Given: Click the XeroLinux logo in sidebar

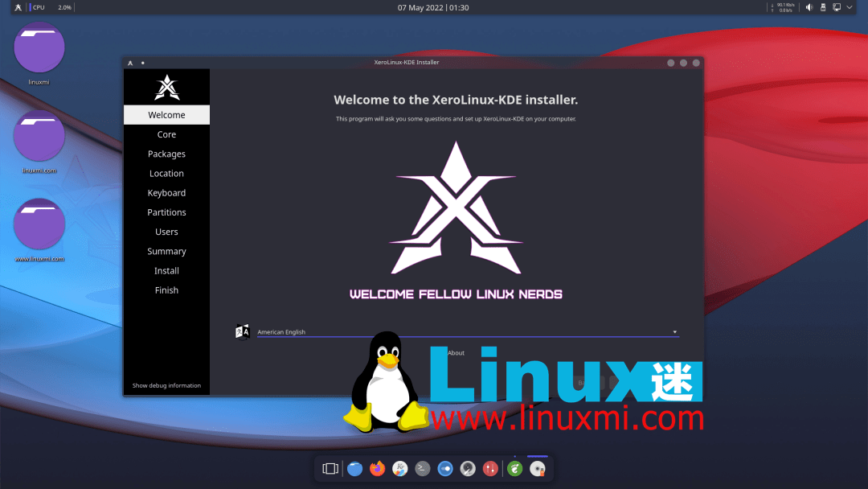Looking at the screenshot, I should click(x=166, y=88).
